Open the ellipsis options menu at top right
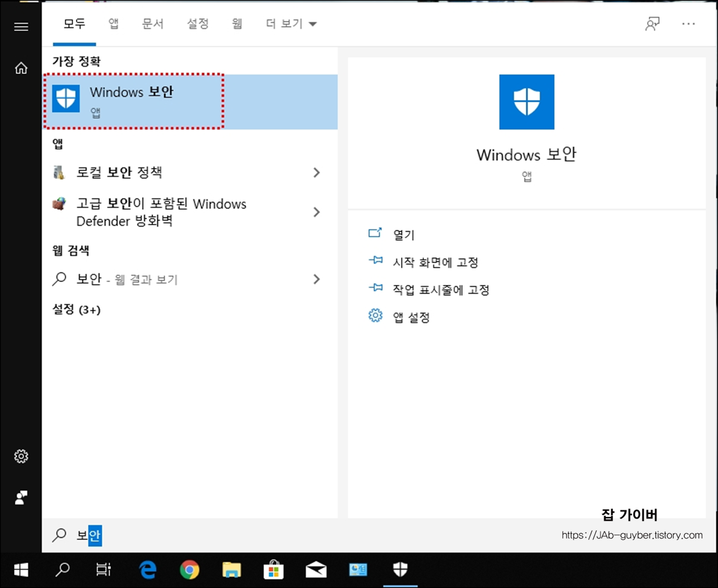 (x=688, y=24)
